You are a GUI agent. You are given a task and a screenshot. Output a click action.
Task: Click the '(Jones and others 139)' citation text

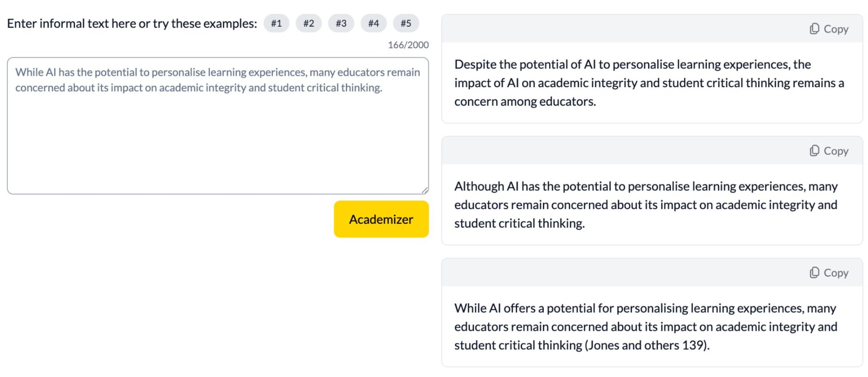point(647,345)
